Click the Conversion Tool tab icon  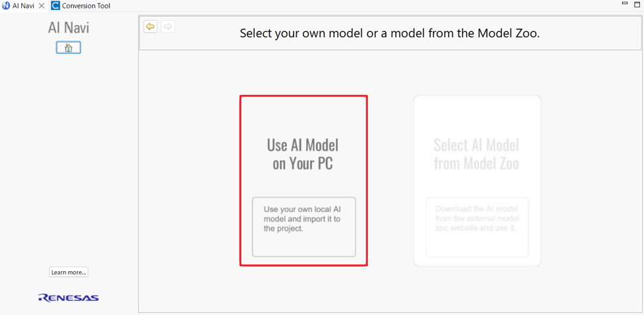(x=55, y=6)
